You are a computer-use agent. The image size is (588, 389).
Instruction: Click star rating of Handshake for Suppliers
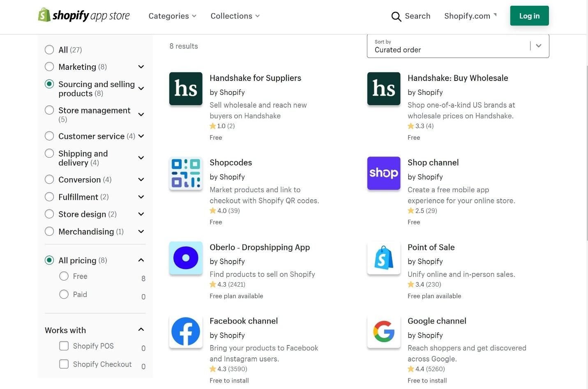[222, 126]
